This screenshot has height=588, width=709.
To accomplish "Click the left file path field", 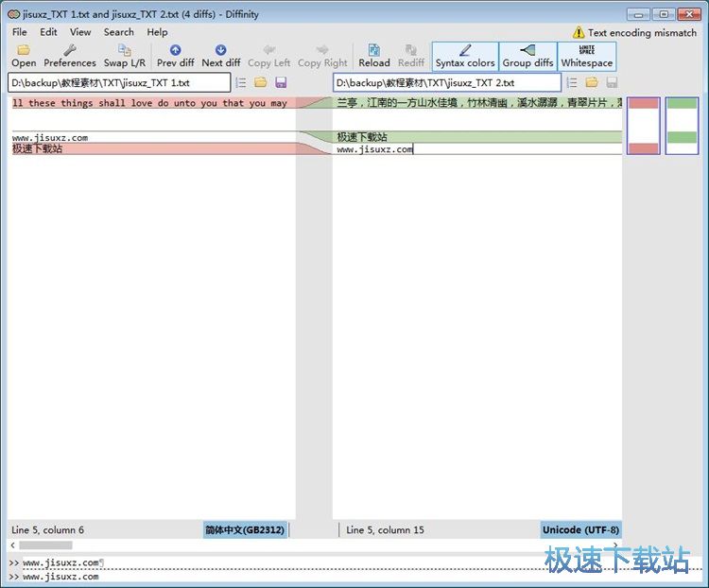I will pyautogui.click(x=119, y=83).
